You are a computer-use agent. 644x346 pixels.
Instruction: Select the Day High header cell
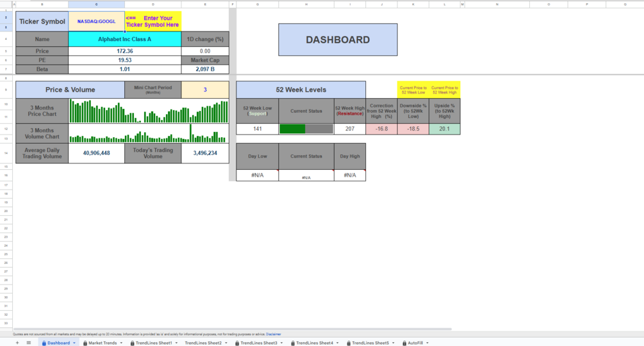click(x=350, y=156)
